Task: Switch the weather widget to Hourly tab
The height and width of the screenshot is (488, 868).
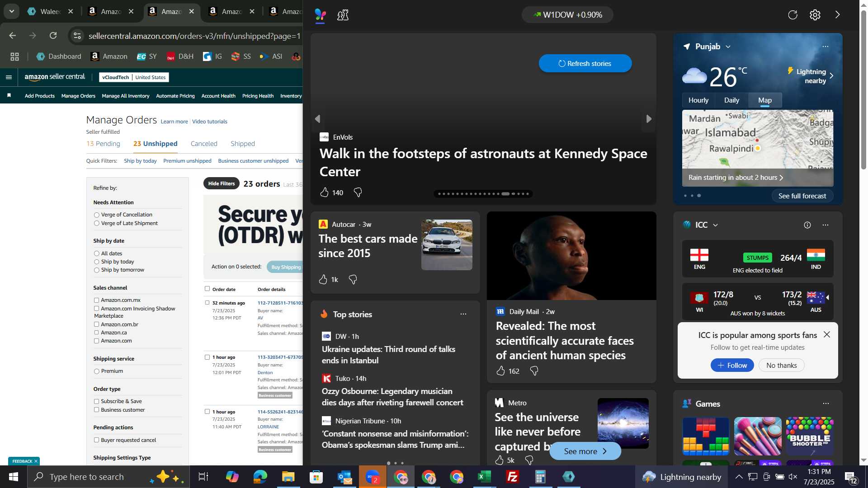Action: click(x=698, y=100)
